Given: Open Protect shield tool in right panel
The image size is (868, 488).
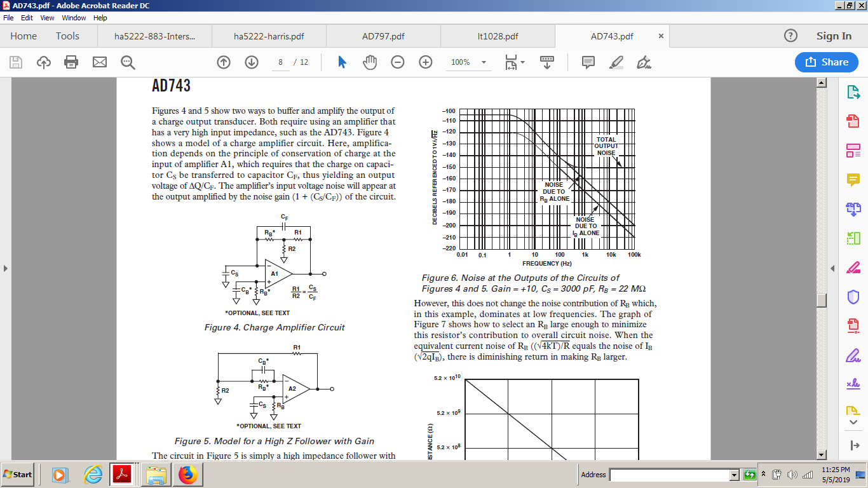Looking at the screenshot, I should coord(853,297).
